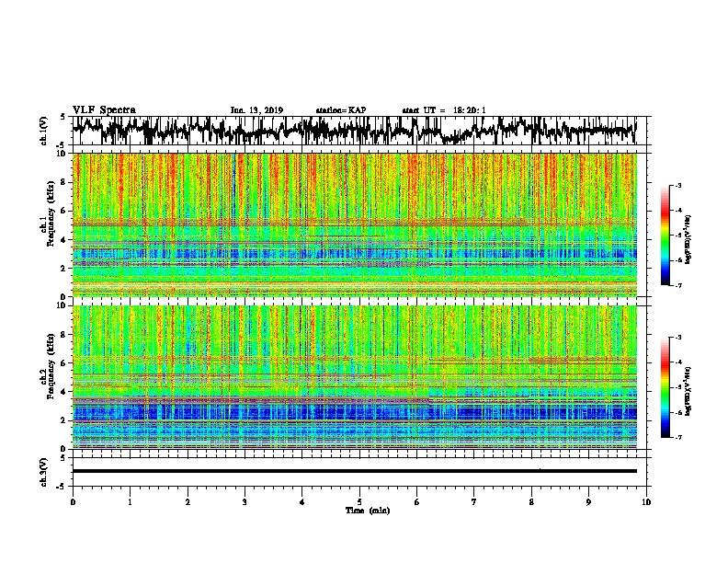The height and width of the screenshot is (563, 728).
Task: Click time axis tick label "5"
Action: coord(359,502)
